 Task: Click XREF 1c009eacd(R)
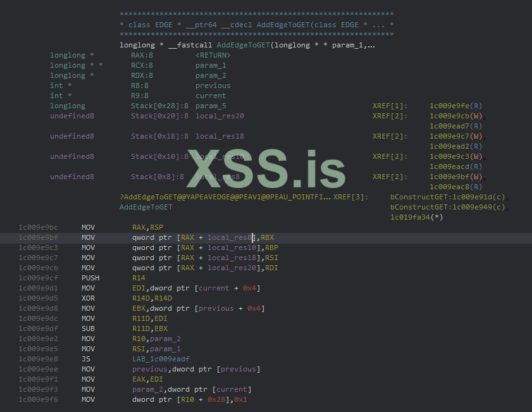(x=455, y=166)
